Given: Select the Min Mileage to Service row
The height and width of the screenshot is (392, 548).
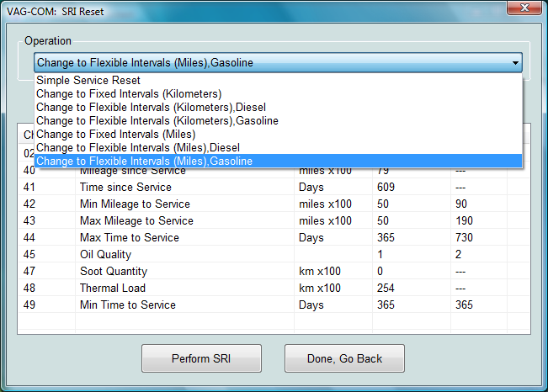Looking at the screenshot, I should [x=274, y=204].
